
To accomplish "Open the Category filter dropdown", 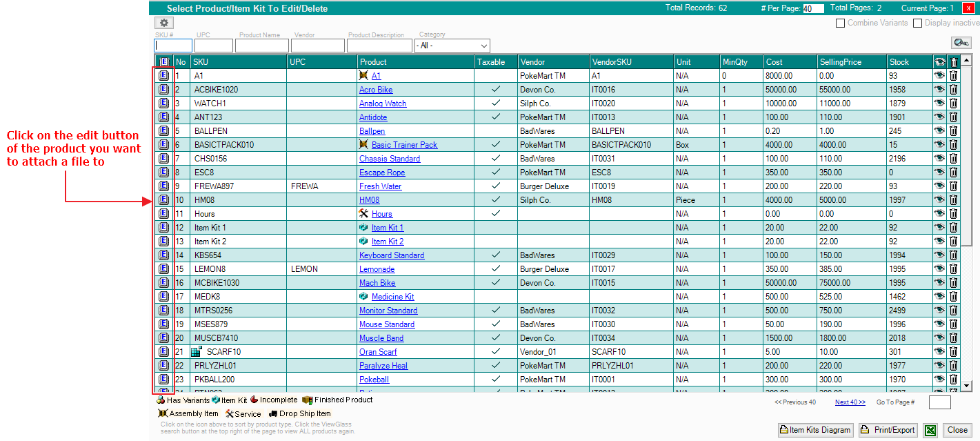I will [452, 46].
